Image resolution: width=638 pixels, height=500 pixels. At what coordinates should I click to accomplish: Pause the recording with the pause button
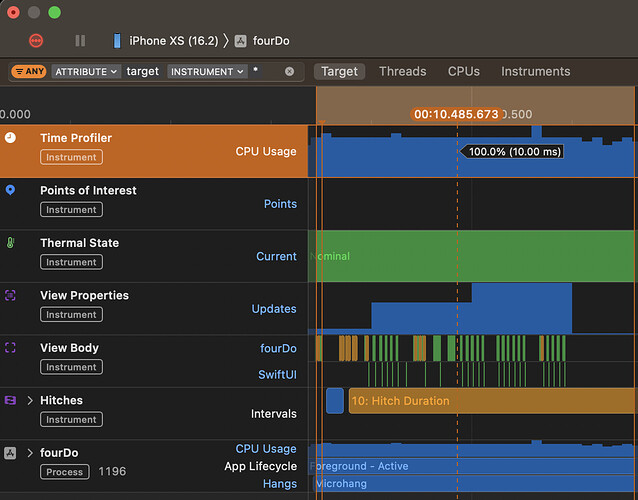pyautogui.click(x=80, y=41)
